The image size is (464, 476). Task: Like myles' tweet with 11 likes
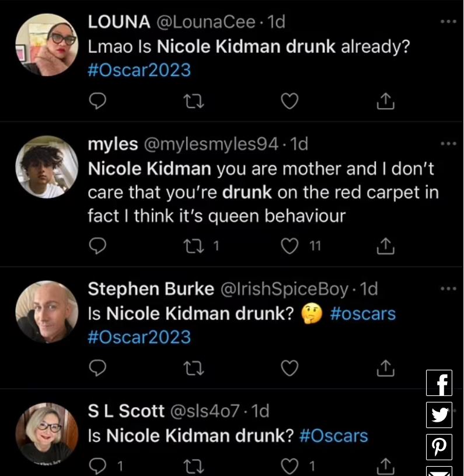(289, 246)
